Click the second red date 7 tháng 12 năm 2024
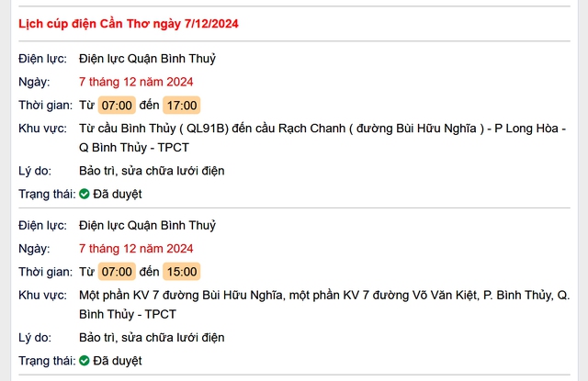The image size is (588, 381). point(136,249)
